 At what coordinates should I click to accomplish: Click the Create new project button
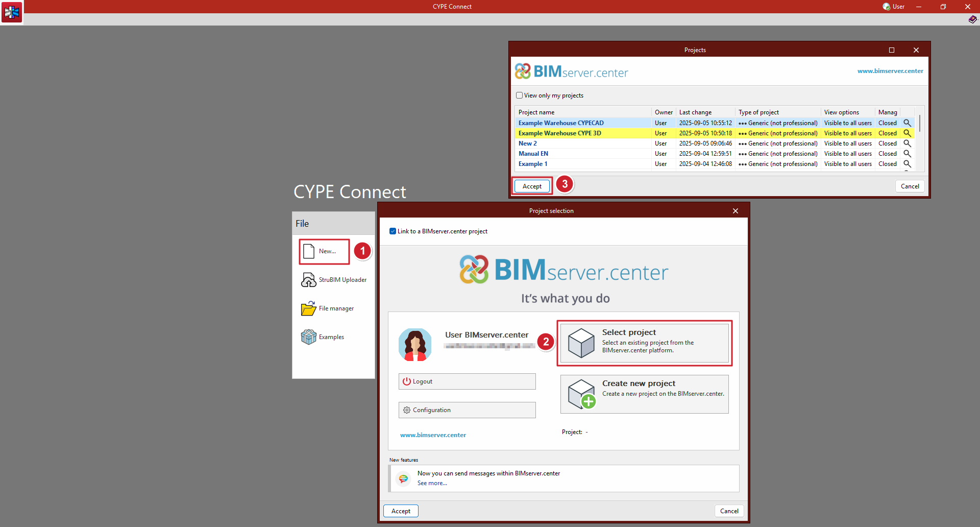pos(644,394)
